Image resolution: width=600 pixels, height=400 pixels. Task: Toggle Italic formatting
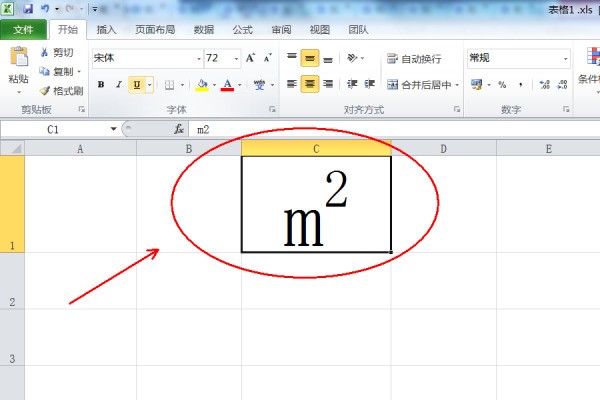(119, 84)
